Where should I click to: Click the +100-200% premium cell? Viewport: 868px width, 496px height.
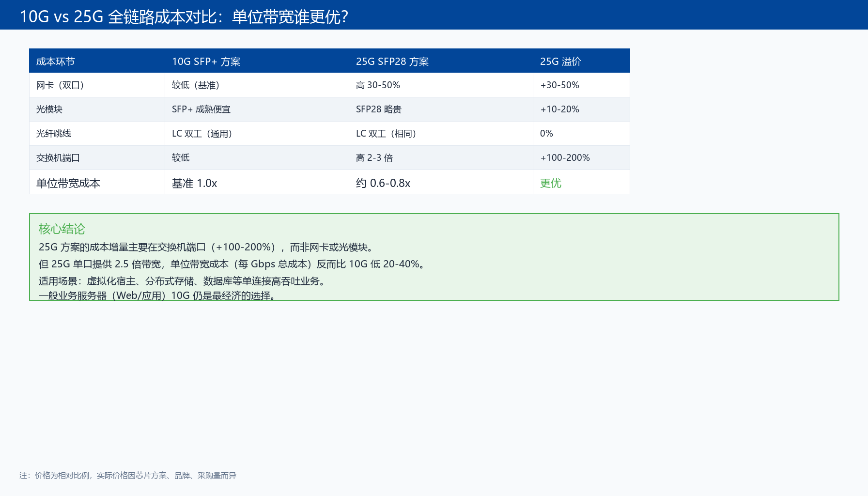tap(581, 158)
